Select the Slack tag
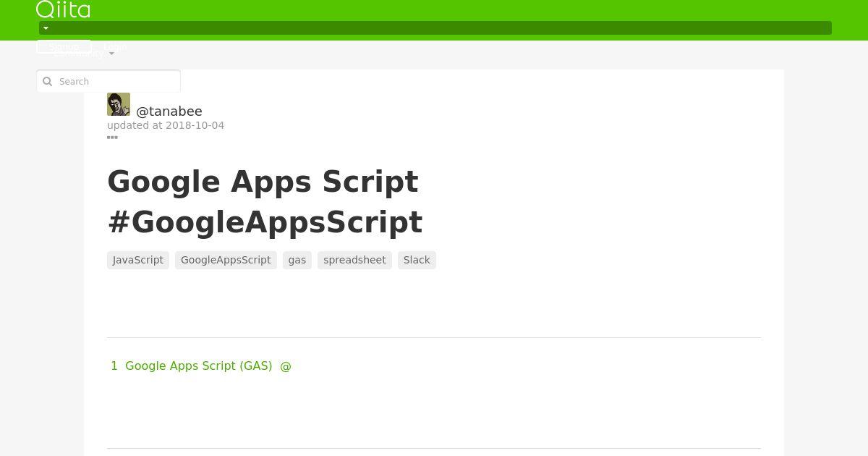The image size is (868, 456). pyautogui.click(x=417, y=260)
